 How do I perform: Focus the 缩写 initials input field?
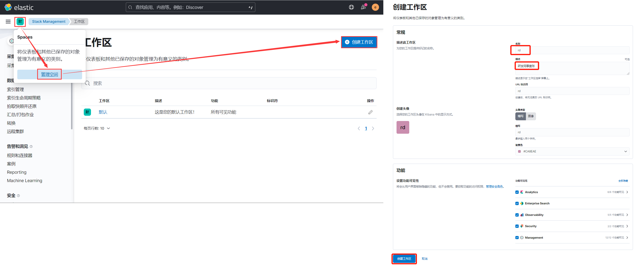572,132
